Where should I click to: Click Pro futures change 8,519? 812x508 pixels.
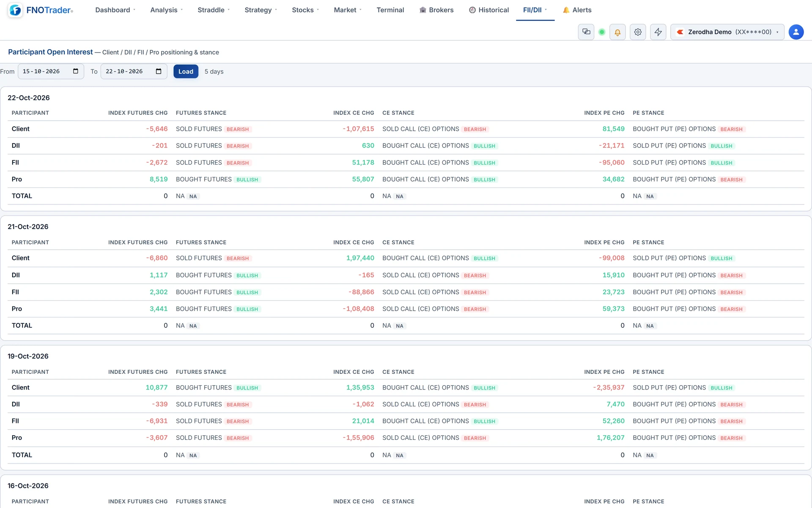click(x=159, y=179)
